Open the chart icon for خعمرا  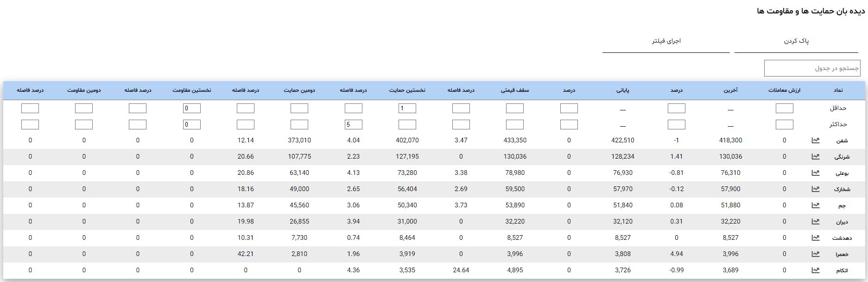[x=815, y=254]
